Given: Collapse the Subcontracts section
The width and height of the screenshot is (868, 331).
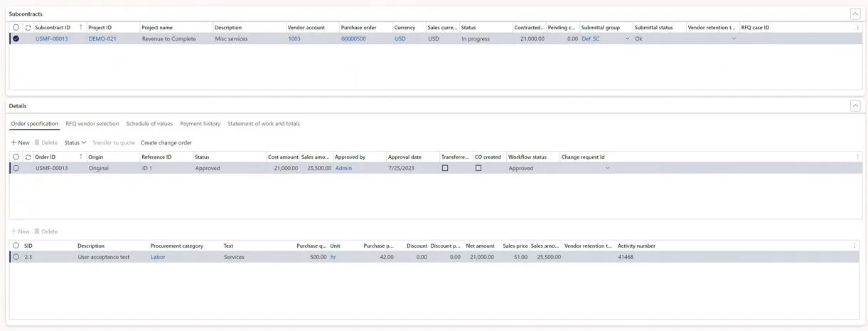Looking at the screenshot, I should (x=854, y=14).
